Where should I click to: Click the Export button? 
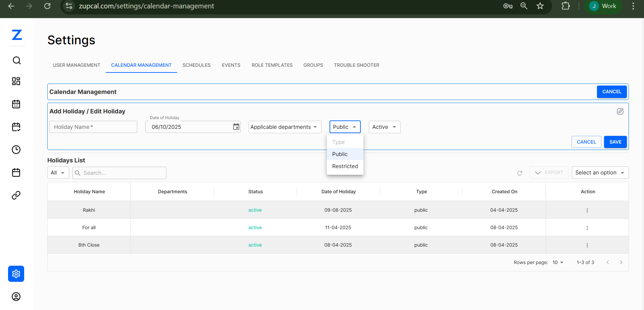(x=549, y=172)
